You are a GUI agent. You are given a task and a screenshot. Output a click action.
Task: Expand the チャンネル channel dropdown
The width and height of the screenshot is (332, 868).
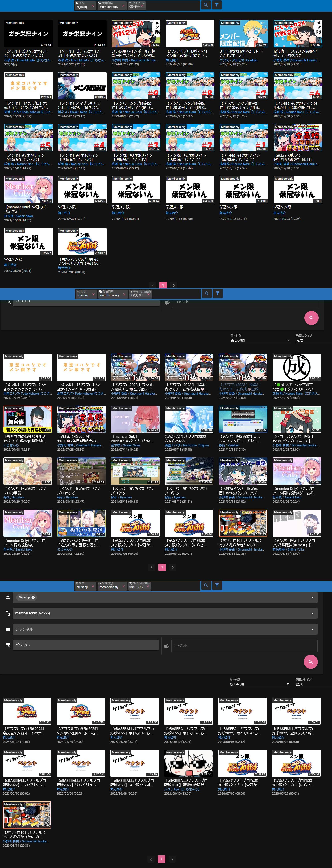tap(312, 629)
